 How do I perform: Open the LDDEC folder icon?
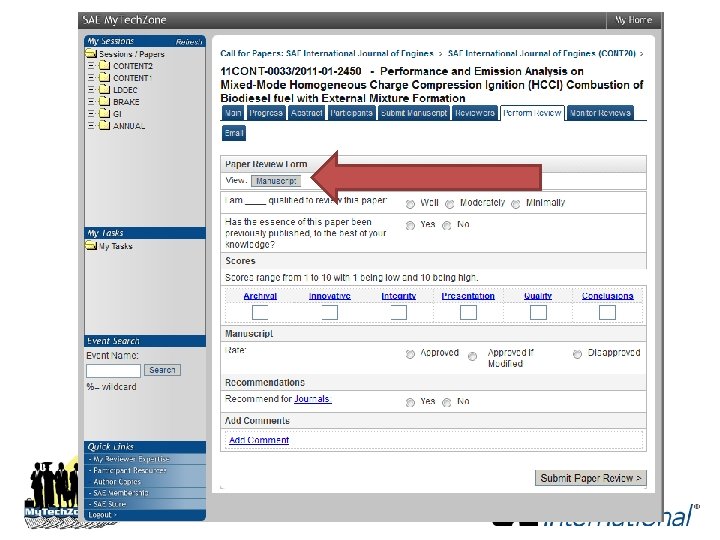(x=105, y=90)
